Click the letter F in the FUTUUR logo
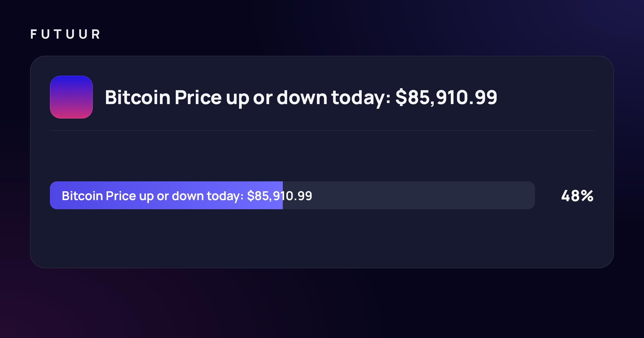Screen dimensions: 644x338 click(34, 34)
